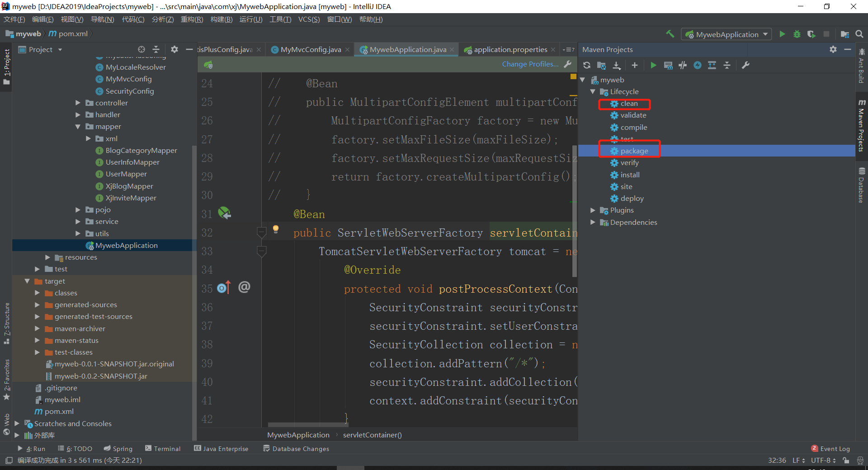Toggle the Maven Projects side panel tab
Viewport: 868px width, 470px height.
(862, 125)
